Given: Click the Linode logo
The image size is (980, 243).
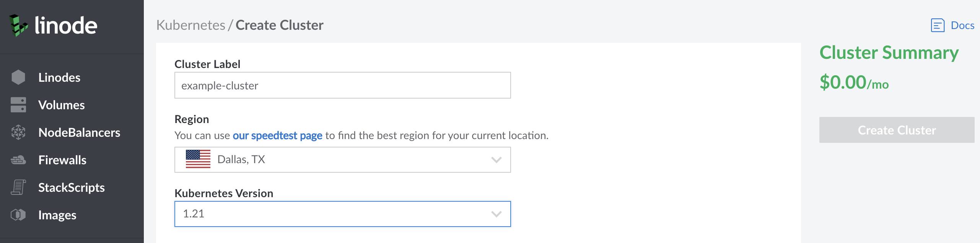Looking at the screenshot, I should tap(54, 25).
